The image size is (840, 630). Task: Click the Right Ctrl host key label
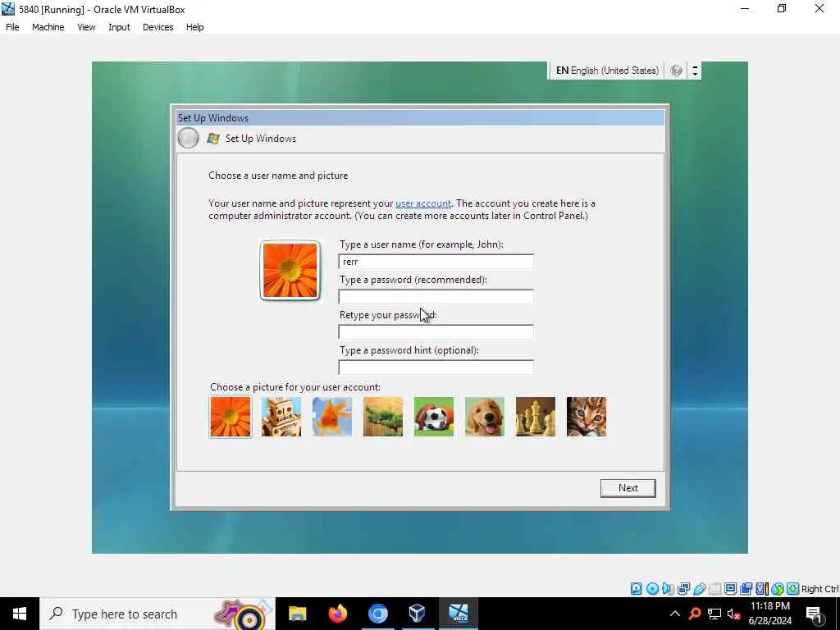[x=819, y=589]
